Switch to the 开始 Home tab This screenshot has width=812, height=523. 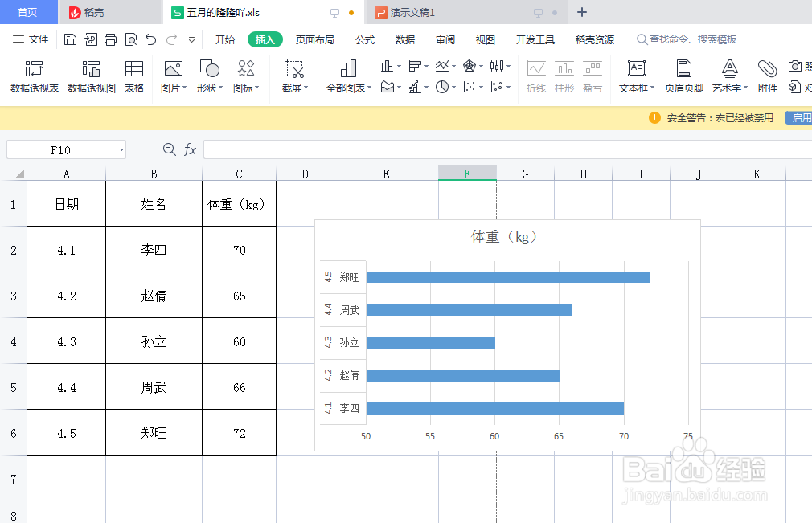[x=225, y=40]
